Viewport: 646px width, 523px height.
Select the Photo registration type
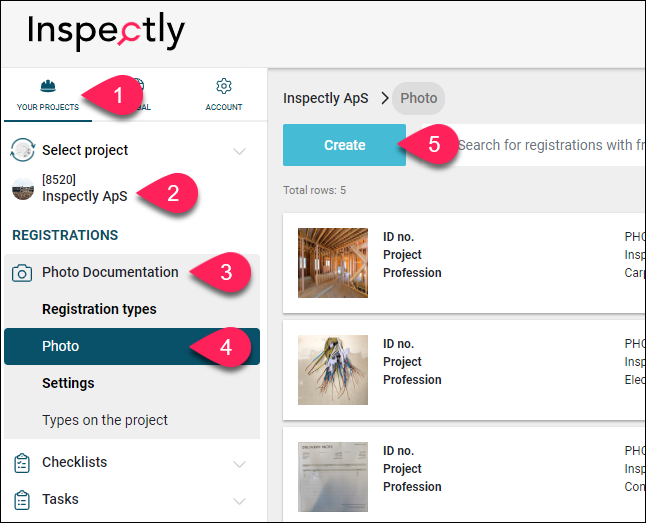click(x=132, y=347)
